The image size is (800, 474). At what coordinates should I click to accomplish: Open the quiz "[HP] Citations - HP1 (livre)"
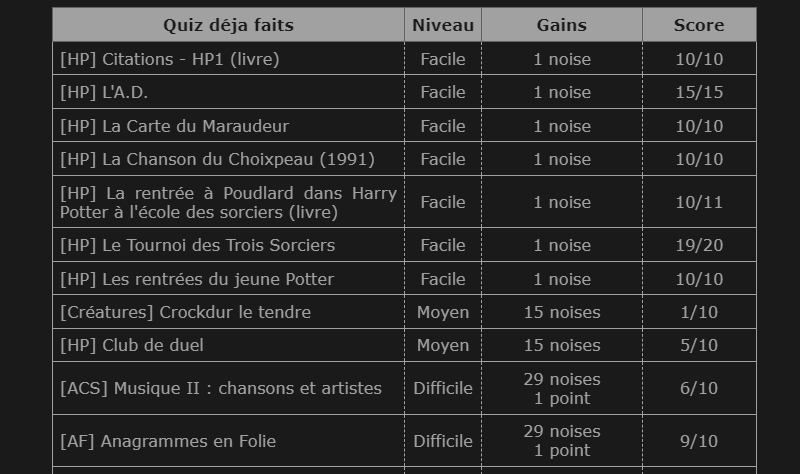click(x=170, y=59)
